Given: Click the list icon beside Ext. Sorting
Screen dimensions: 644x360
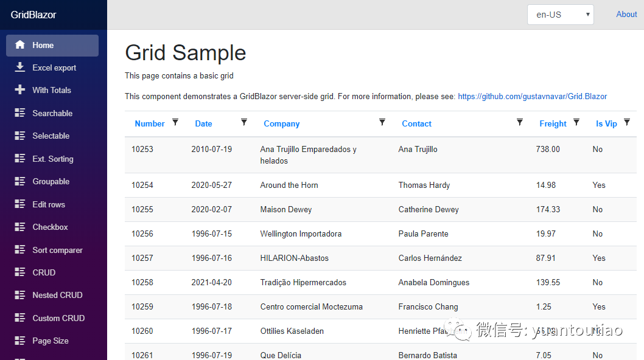Looking at the screenshot, I should 19,159.
